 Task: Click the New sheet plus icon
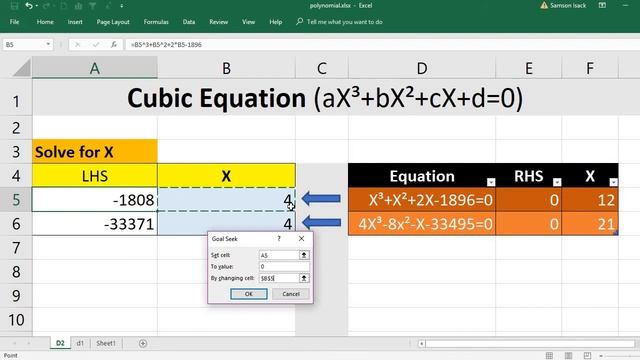click(x=143, y=344)
